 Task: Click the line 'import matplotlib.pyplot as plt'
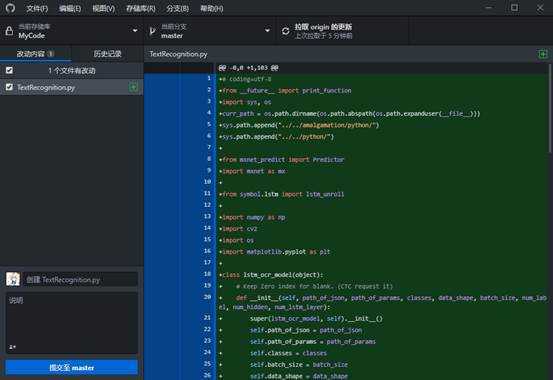click(276, 252)
